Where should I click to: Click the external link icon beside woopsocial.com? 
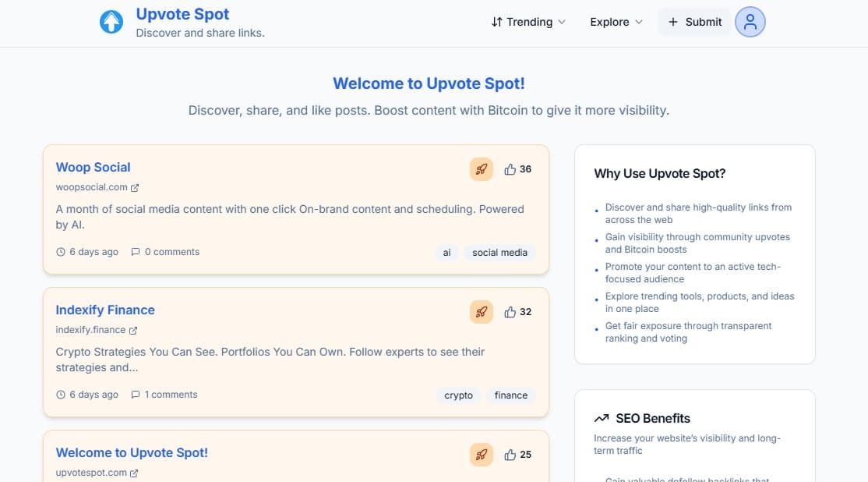coord(136,187)
